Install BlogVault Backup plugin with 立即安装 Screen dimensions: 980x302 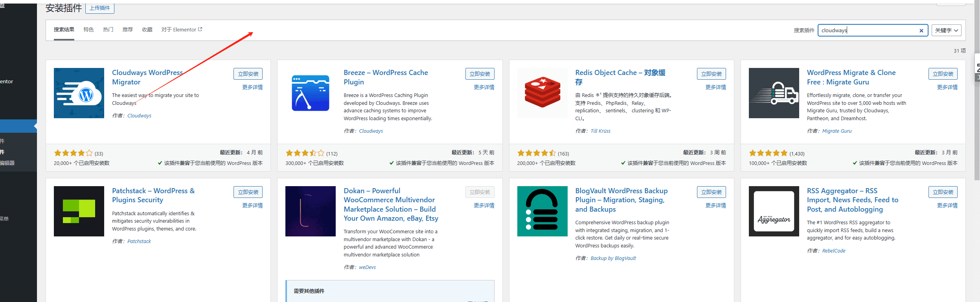tap(712, 192)
